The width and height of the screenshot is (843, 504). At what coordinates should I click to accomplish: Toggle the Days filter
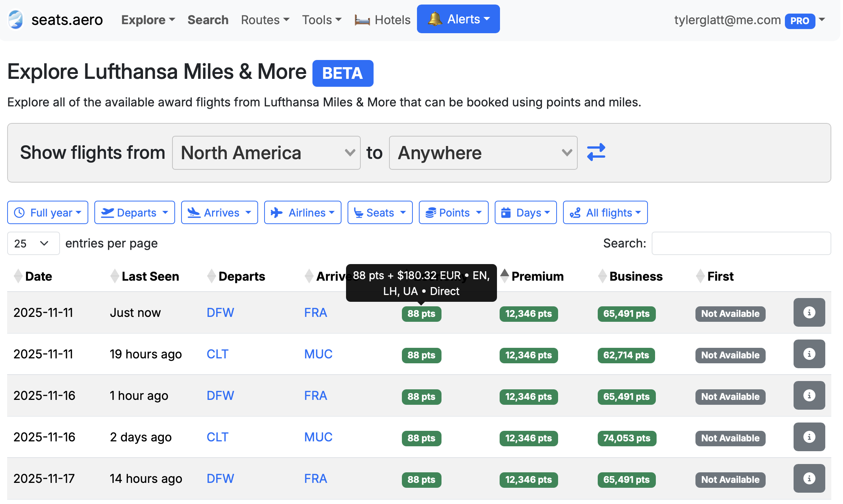coord(525,212)
